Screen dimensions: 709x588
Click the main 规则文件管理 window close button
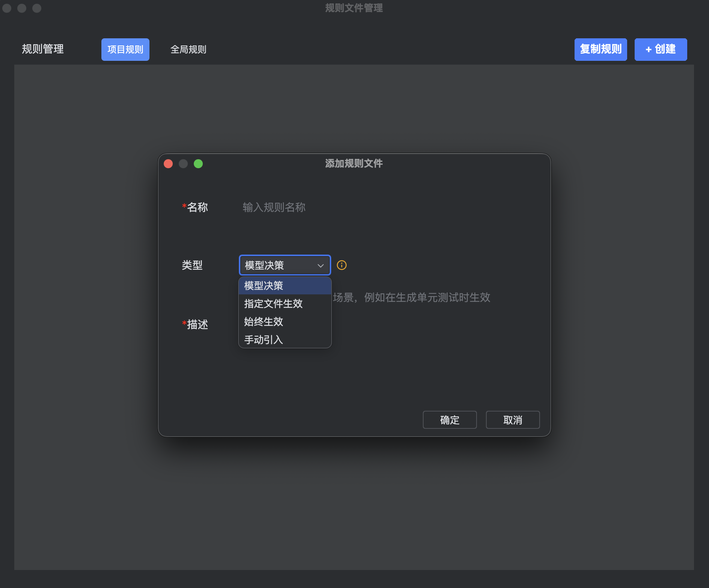(x=7, y=8)
